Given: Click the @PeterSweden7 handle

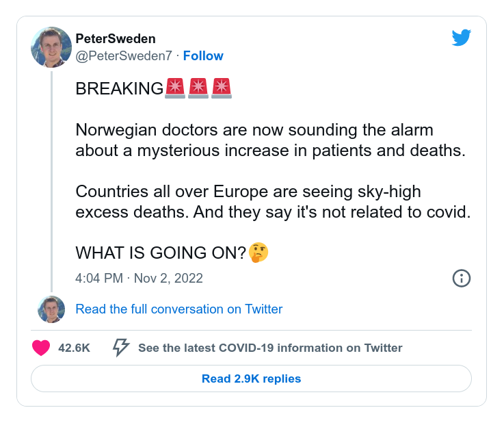Looking at the screenshot, I should [x=123, y=56].
